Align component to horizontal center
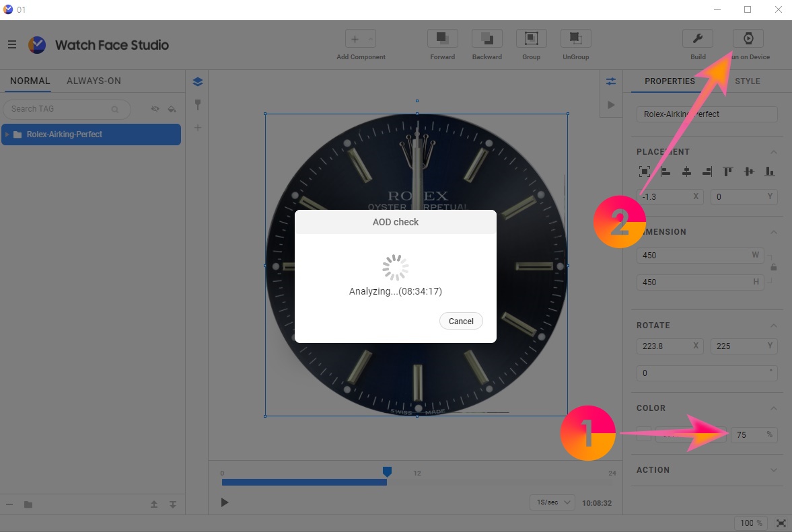792x532 pixels. (x=686, y=172)
